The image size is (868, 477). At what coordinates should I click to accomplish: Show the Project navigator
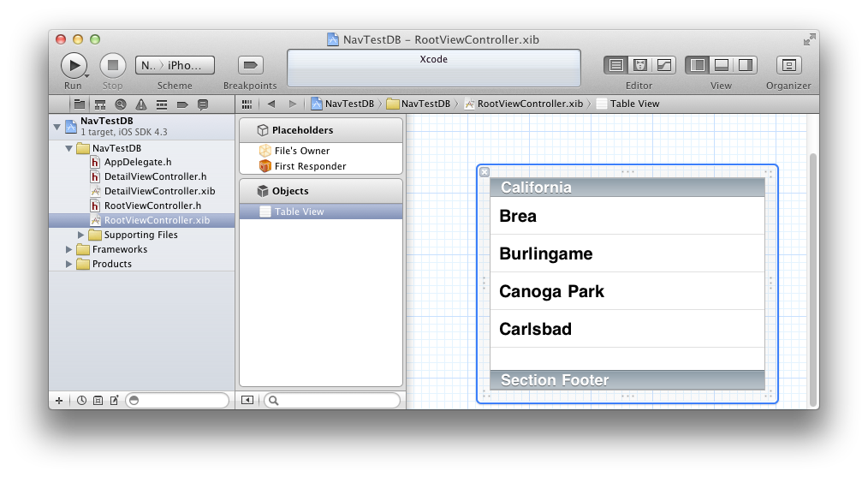(79, 104)
